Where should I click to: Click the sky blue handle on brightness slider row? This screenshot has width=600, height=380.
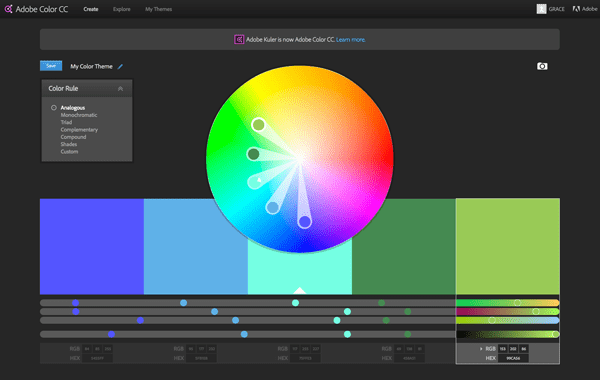tap(244, 334)
